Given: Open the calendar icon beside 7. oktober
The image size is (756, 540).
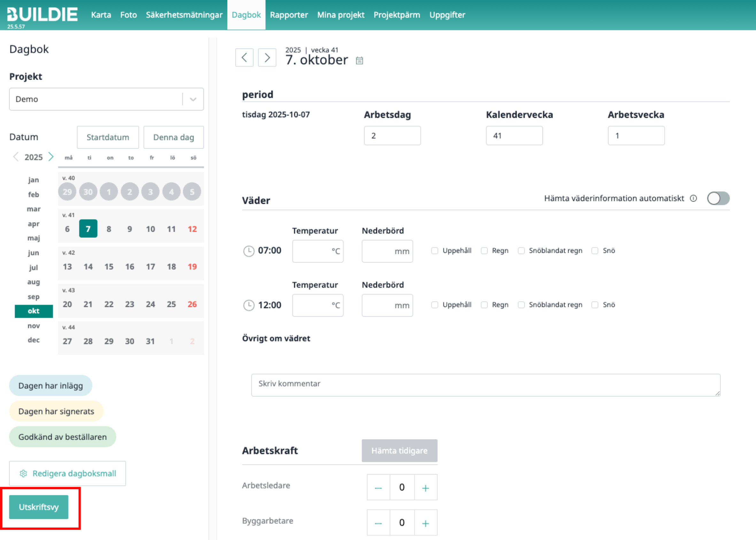Looking at the screenshot, I should click(x=359, y=60).
